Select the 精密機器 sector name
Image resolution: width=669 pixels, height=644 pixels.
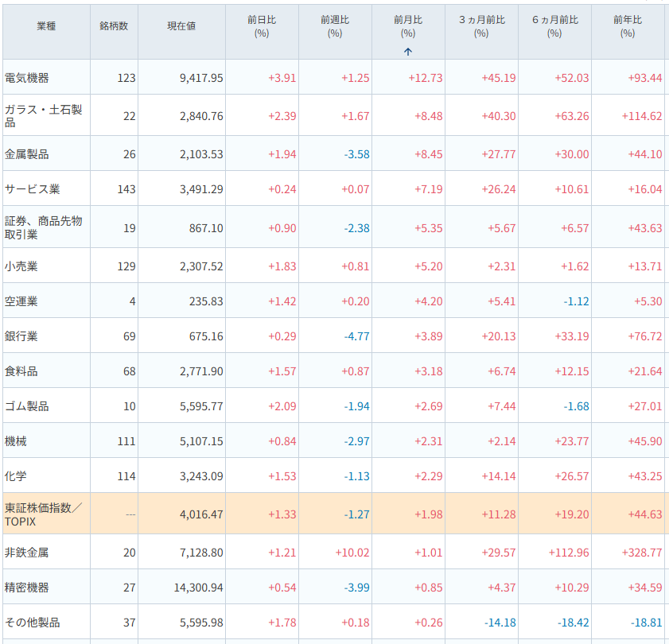(x=26, y=588)
